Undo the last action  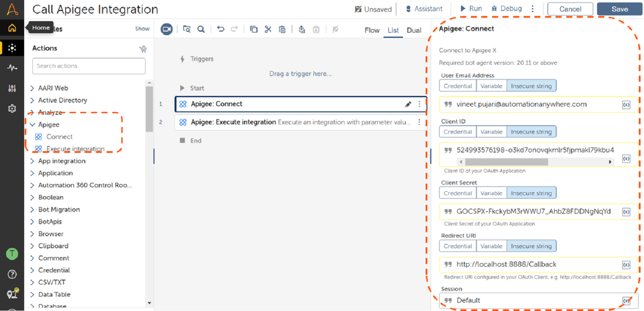221,29
